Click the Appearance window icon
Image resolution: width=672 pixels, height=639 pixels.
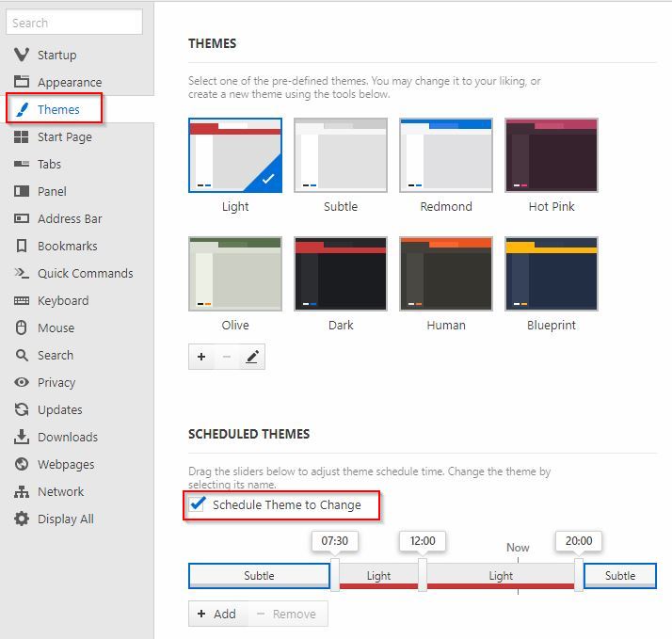click(22, 82)
